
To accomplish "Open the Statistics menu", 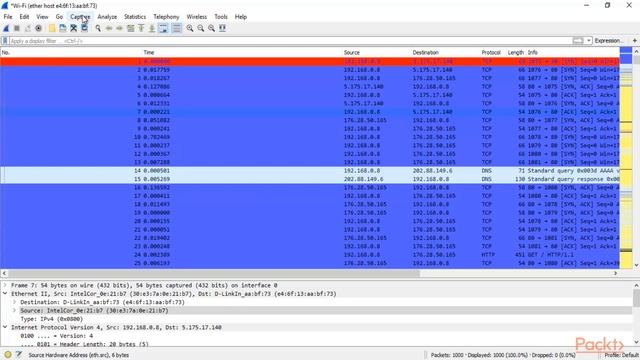I will click(135, 17).
